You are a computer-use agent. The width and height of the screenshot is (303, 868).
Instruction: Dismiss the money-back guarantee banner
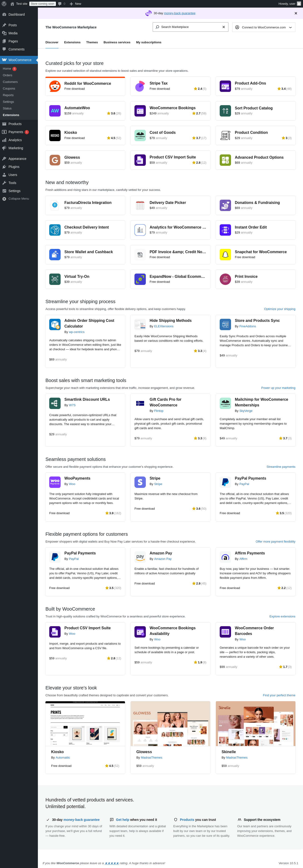click(296, 13)
